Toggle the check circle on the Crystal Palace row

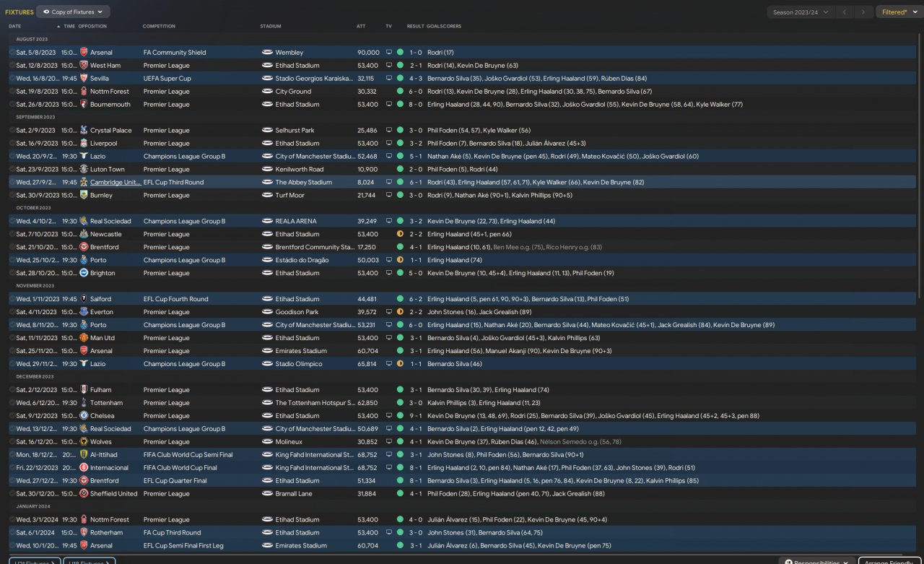click(12, 131)
